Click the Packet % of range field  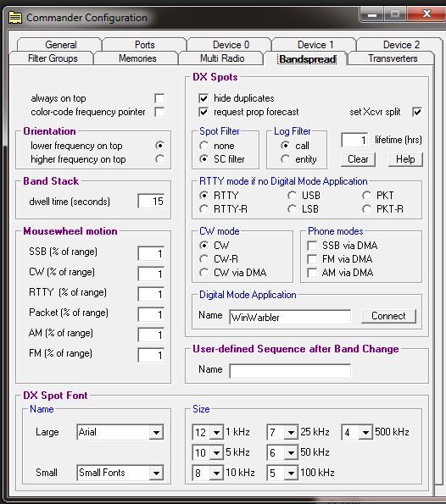coord(151,314)
